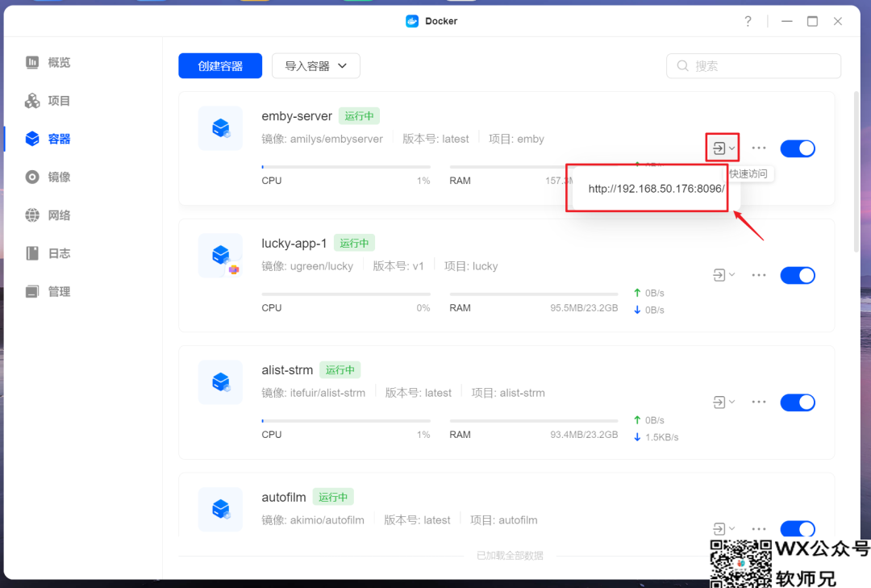The height and width of the screenshot is (588, 871).
Task: Maximize the Docker window
Action: [x=812, y=21]
